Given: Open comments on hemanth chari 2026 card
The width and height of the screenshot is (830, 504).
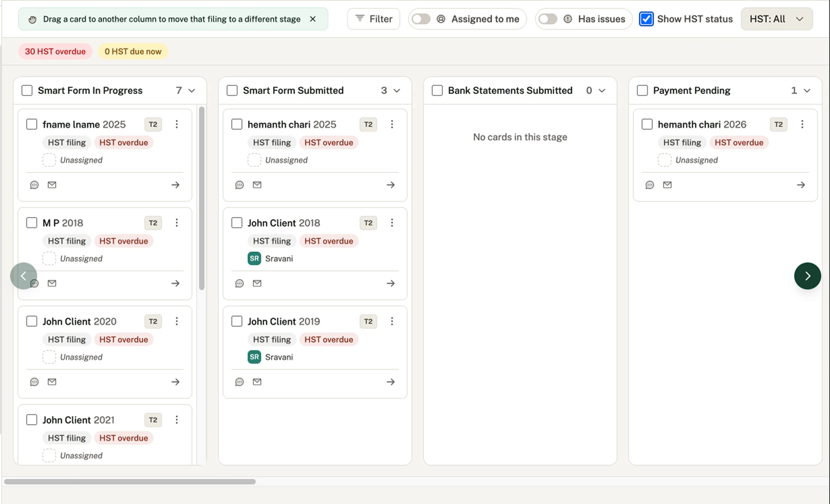Looking at the screenshot, I should tap(650, 185).
